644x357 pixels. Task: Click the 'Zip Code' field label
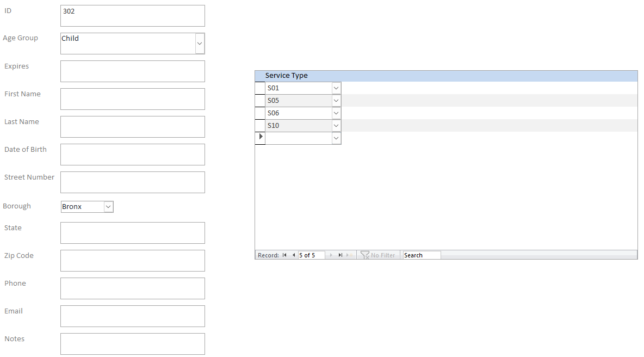tap(19, 256)
